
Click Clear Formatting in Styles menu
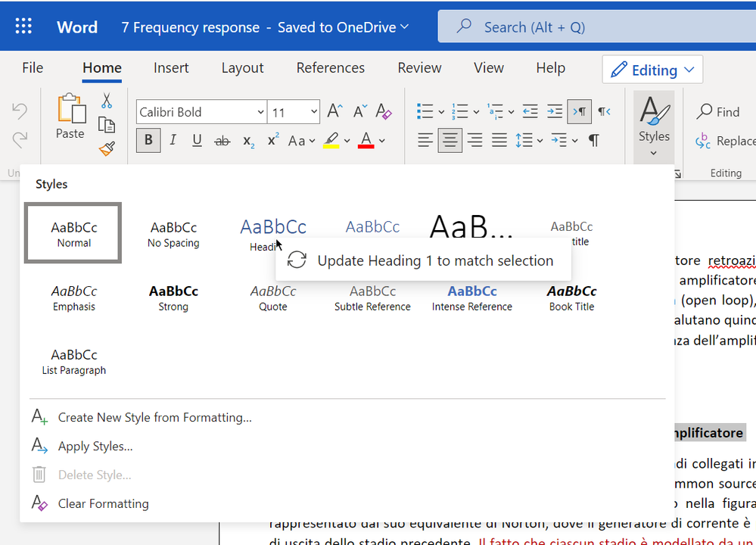[103, 503]
